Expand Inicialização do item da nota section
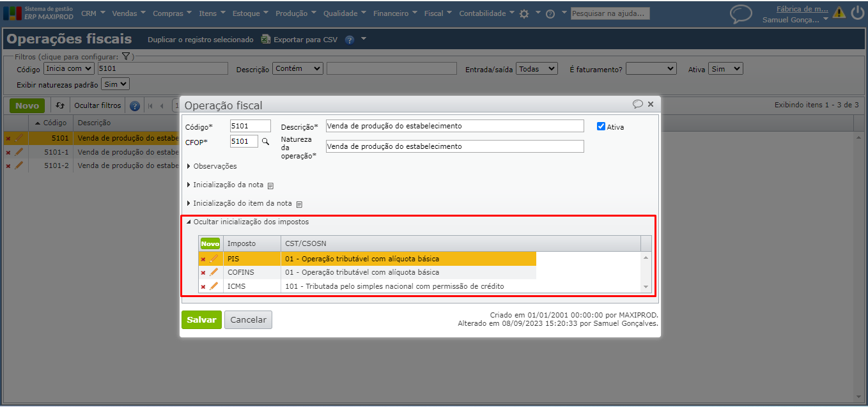Image resolution: width=868 pixels, height=407 pixels. click(239, 203)
